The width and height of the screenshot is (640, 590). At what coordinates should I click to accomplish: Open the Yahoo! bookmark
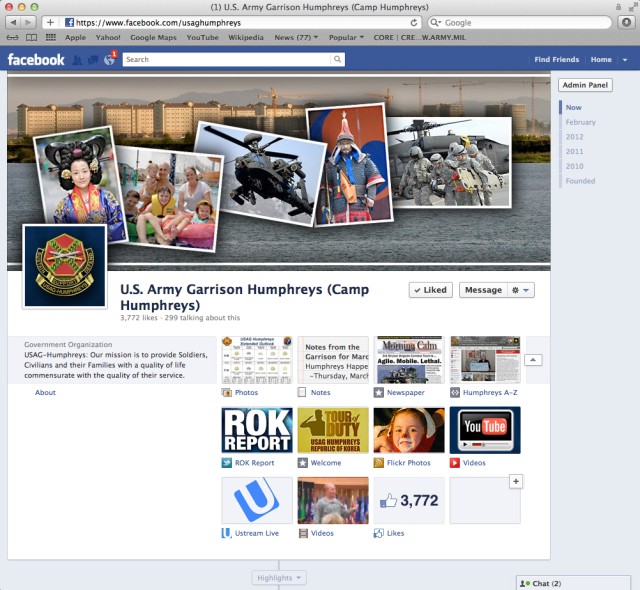pos(108,38)
